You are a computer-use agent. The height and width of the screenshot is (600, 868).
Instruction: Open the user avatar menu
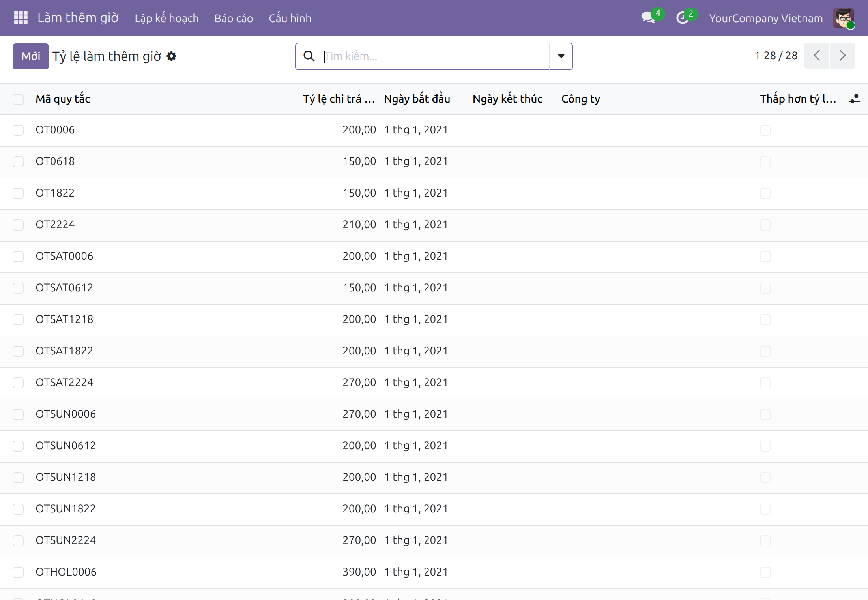(x=844, y=18)
